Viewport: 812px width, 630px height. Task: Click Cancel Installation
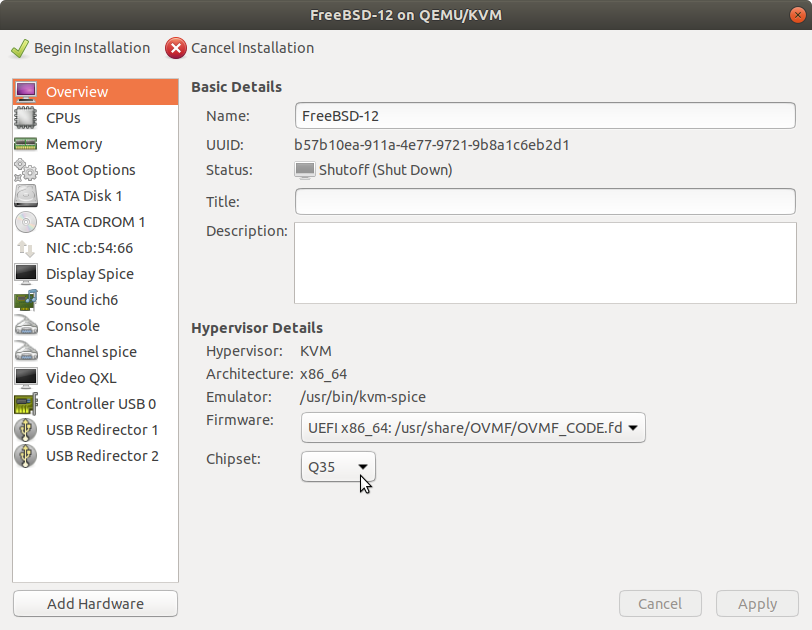[x=240, y=48]
